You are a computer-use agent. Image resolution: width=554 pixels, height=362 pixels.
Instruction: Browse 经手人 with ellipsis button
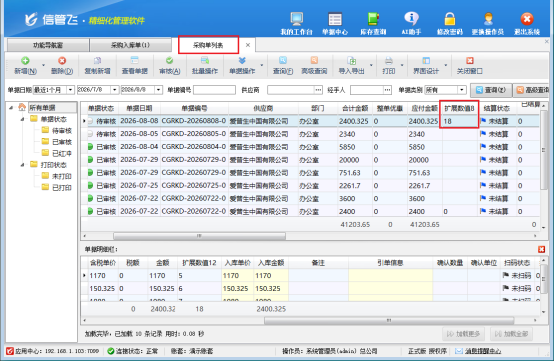point(388,90)
